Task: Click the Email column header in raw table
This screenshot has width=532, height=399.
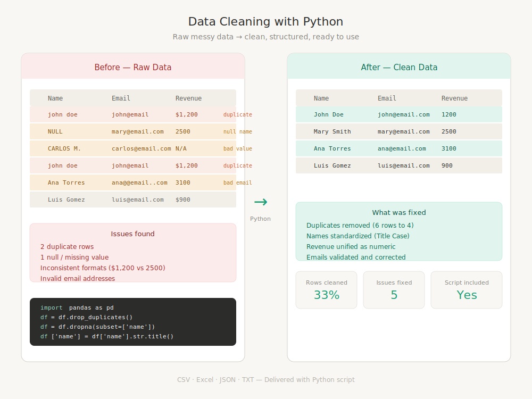Action: pyautogui.click(x=121, y=98)
